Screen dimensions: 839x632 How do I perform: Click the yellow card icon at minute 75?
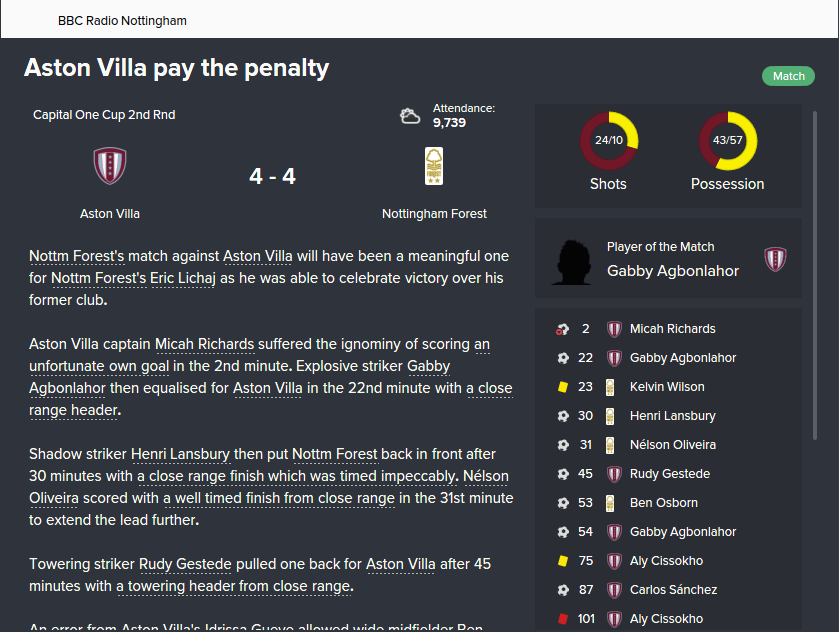click(x=562, y=561)
